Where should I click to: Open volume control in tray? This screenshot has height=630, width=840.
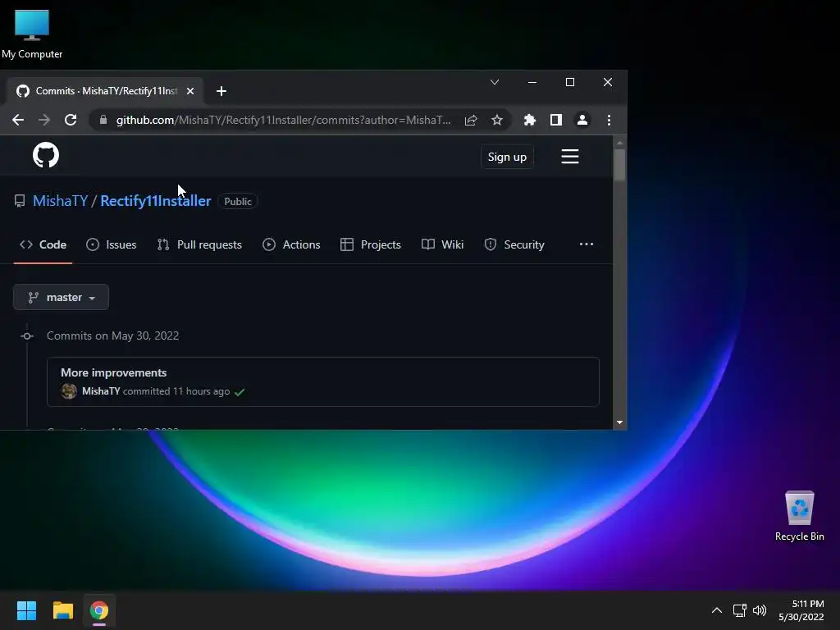760,610
